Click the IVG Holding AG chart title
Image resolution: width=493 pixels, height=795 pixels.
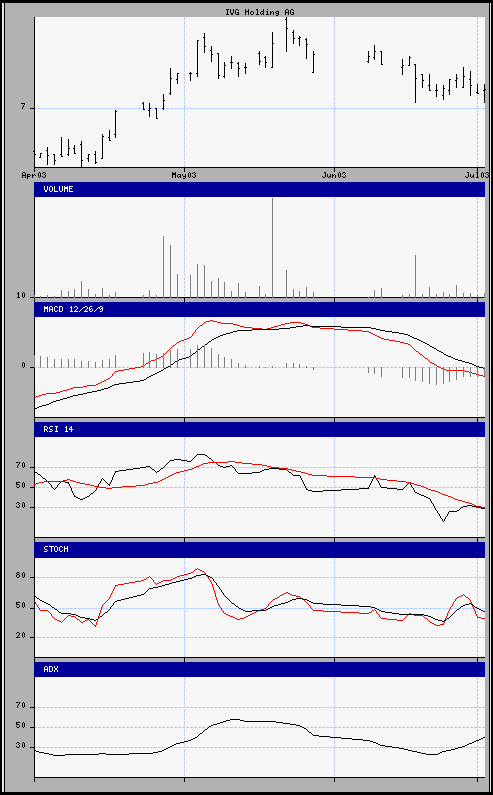click(x=259, y=12)
